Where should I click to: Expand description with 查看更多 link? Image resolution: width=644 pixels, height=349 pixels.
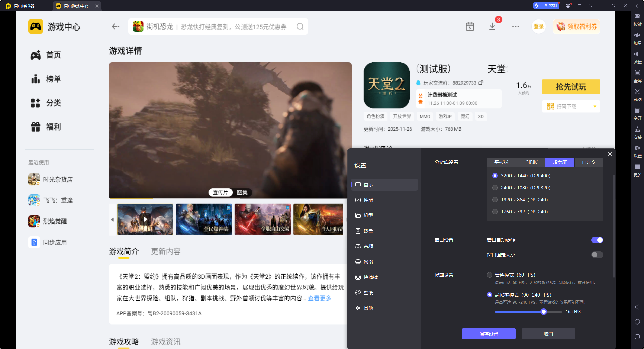pyautogui.click(x=320, y=298)
